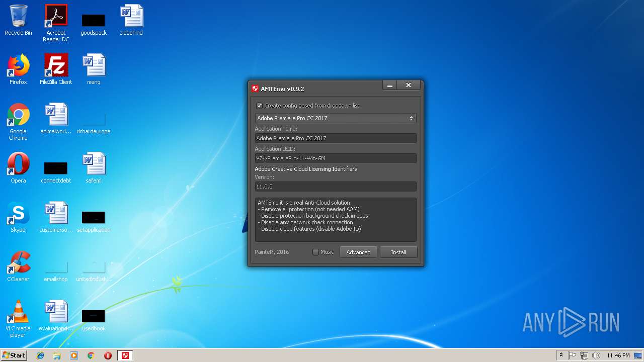Open the Start menu
Screen dimensions: 644x362
14,355
